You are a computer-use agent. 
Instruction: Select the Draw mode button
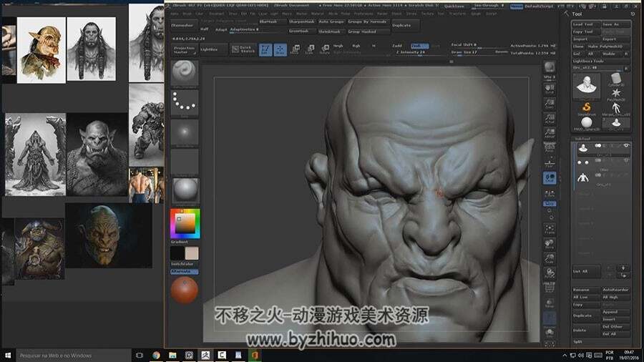pos(280,49)
